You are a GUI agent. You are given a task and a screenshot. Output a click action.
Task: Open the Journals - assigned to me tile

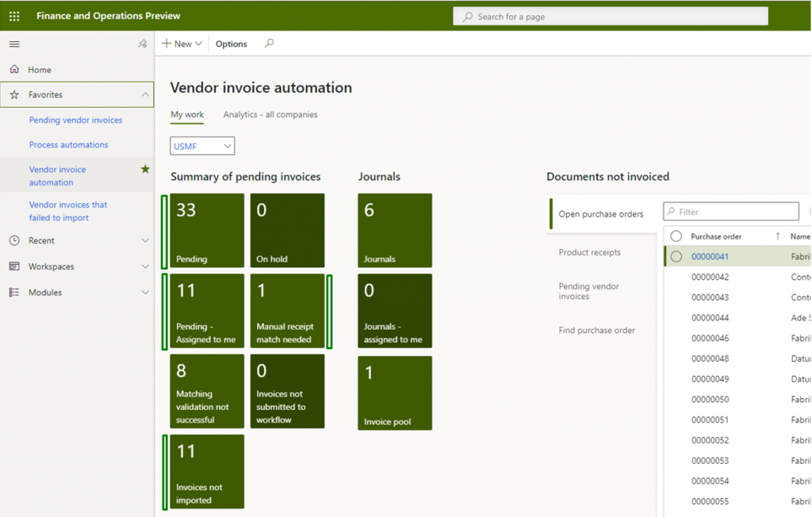point(395,311)
